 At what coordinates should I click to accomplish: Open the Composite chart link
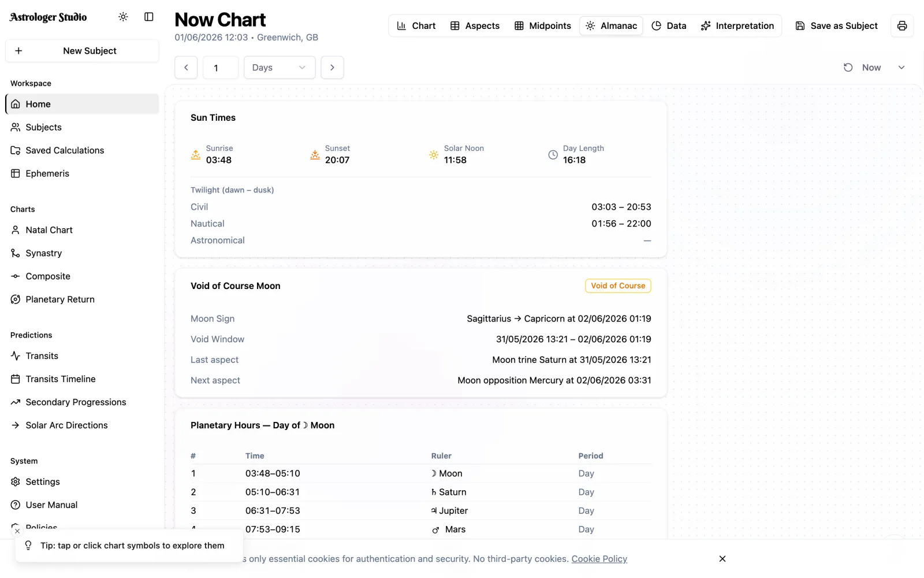82,276
